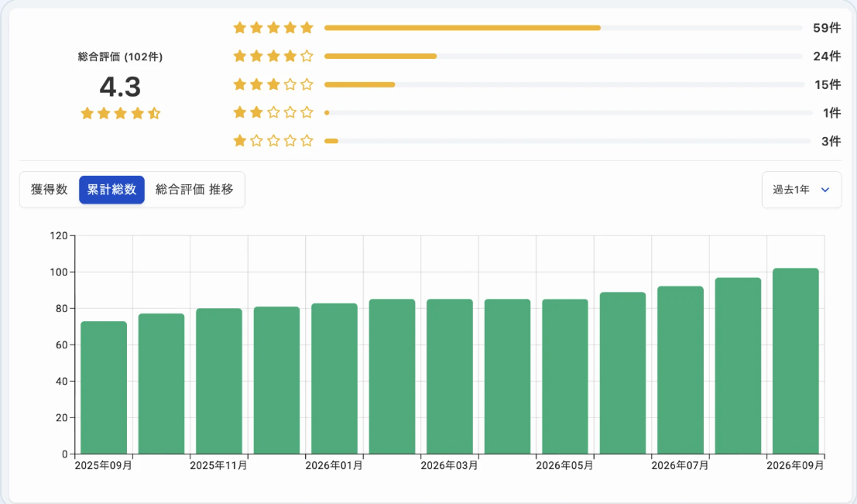
Task: Click the bar for 2025年09月
Action: pos(104,388)
